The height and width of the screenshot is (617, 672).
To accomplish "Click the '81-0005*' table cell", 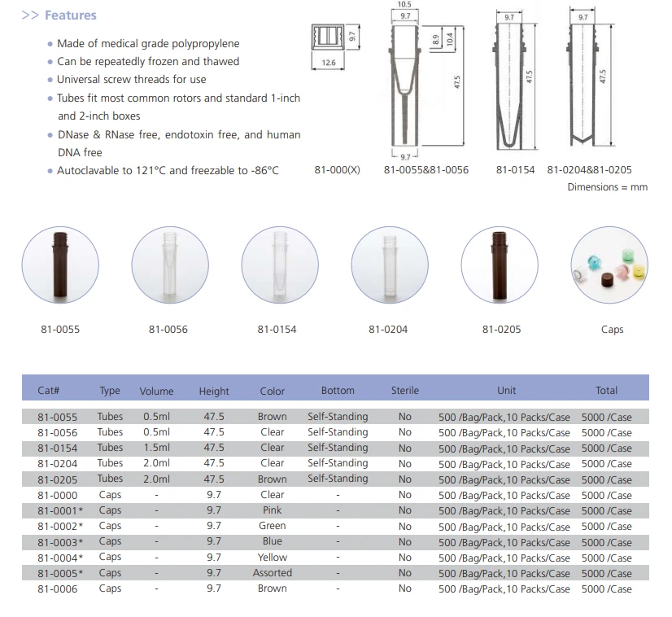I will (x=60, y=573).
